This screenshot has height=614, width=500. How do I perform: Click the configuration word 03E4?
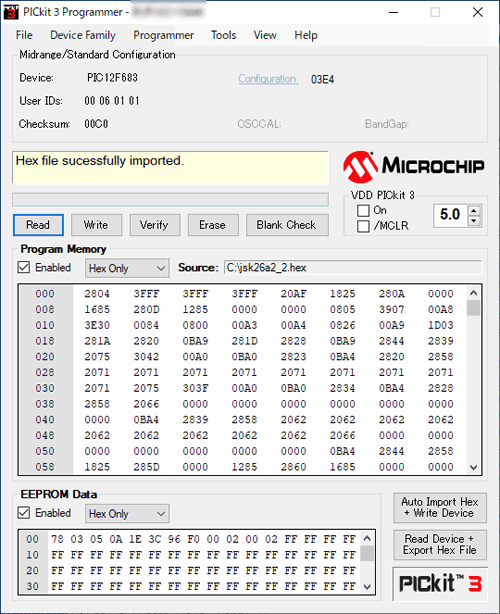(x=322, y=79)
